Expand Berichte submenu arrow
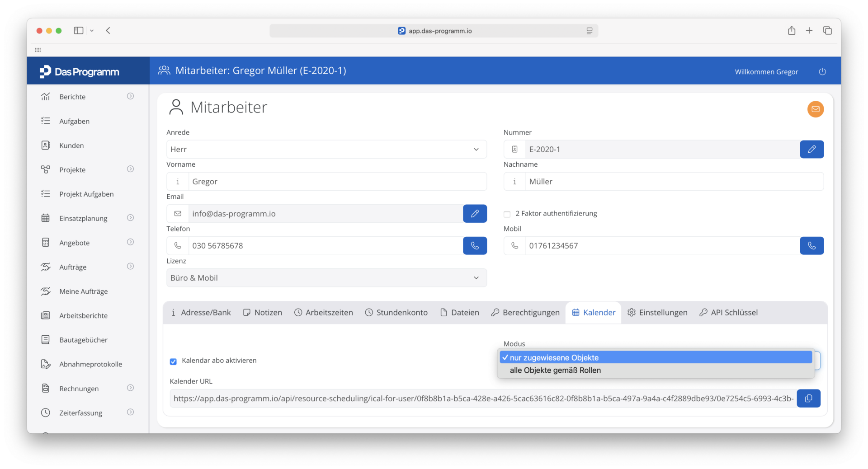868x469 pixels. (130, 96)
